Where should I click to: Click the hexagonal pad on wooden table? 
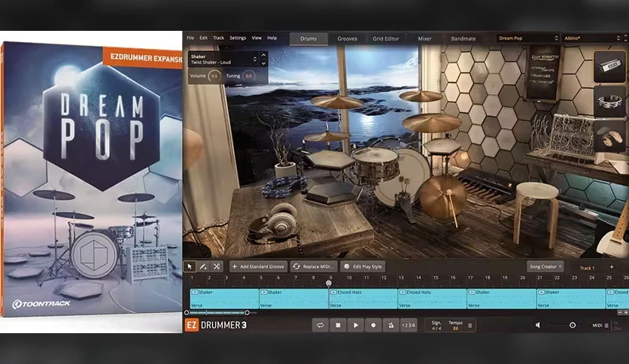330,193
